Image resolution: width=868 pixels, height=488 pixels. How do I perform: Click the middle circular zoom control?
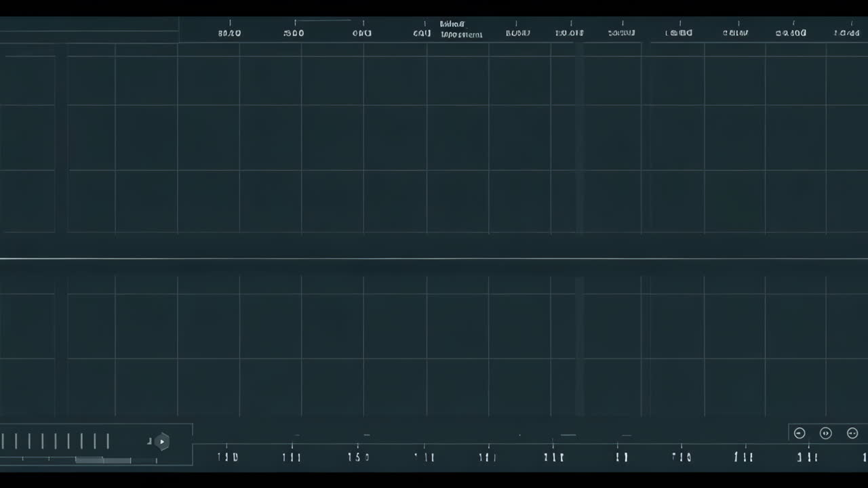(825, 433)
